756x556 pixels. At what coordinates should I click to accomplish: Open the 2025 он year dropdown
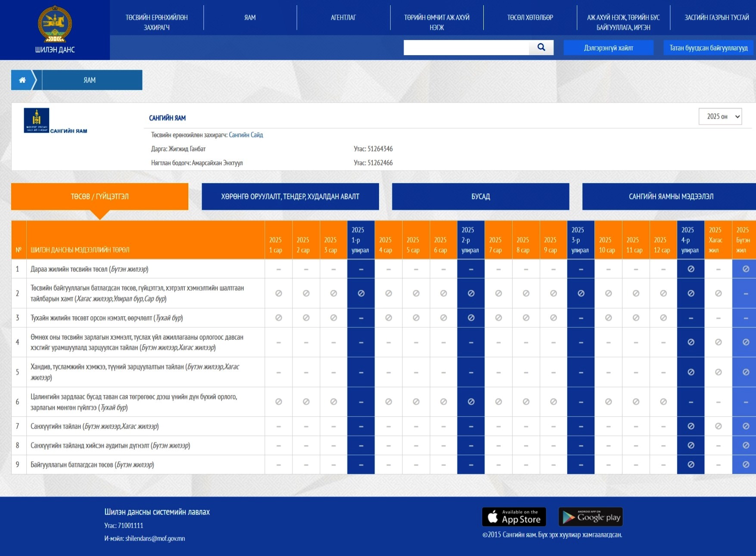[720, 117]
